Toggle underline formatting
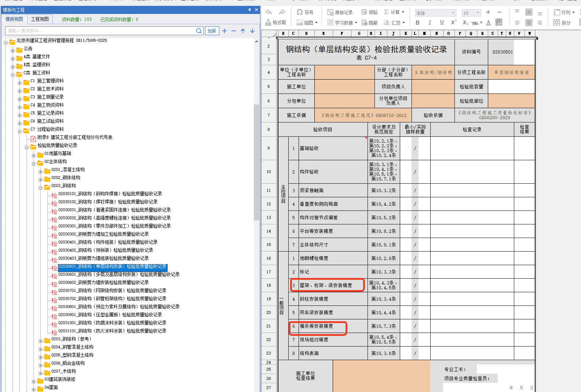Screen dimensions: 581x392 (442, 22)
